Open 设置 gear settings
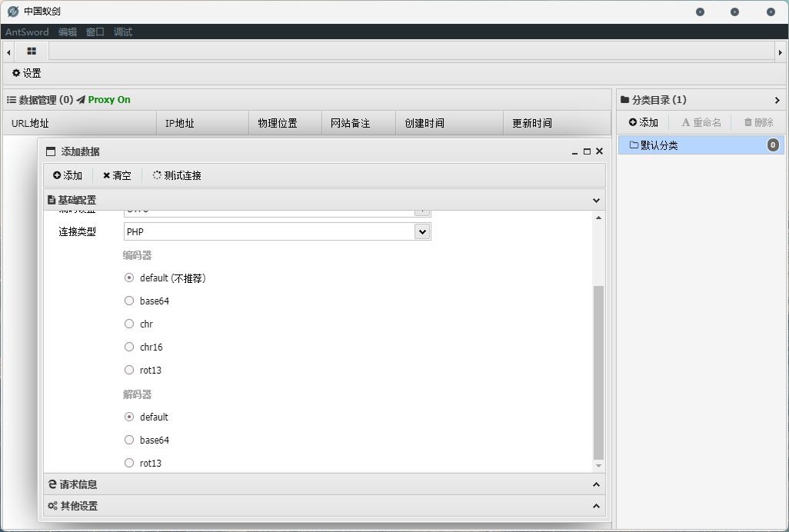 point(26,74)
